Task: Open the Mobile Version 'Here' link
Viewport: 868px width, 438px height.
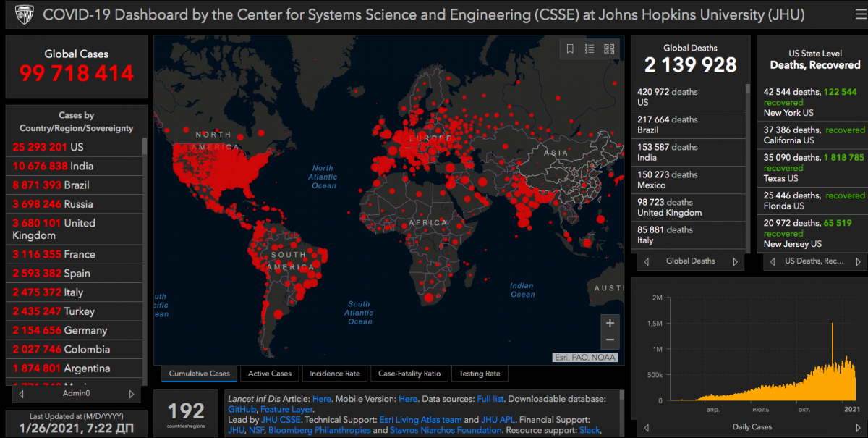Action: pyautogui.click(x=408, y=399)
